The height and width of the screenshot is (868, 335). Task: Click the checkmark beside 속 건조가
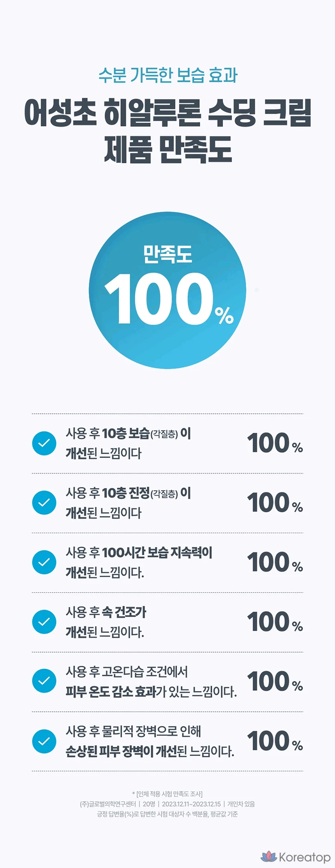point(44,622)
